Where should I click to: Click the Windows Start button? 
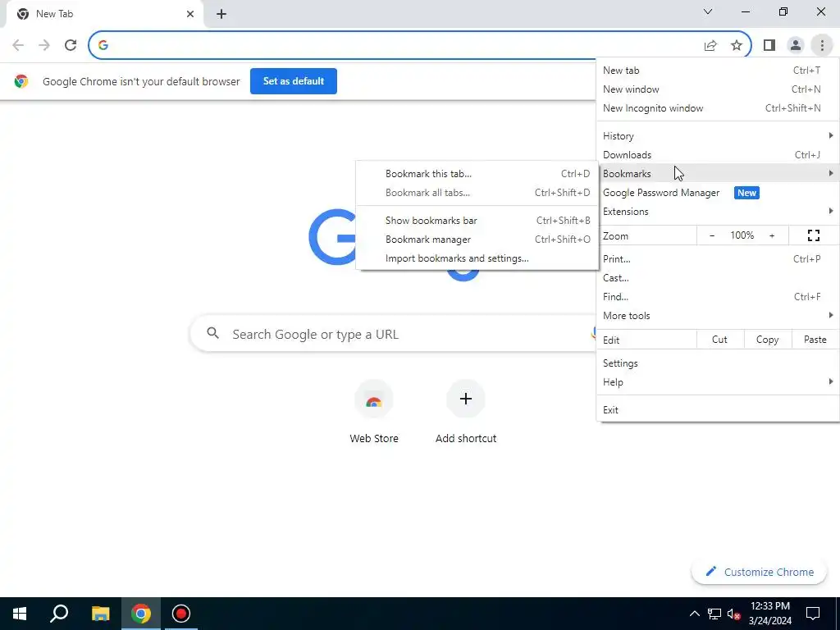click(x=20, y=614)
